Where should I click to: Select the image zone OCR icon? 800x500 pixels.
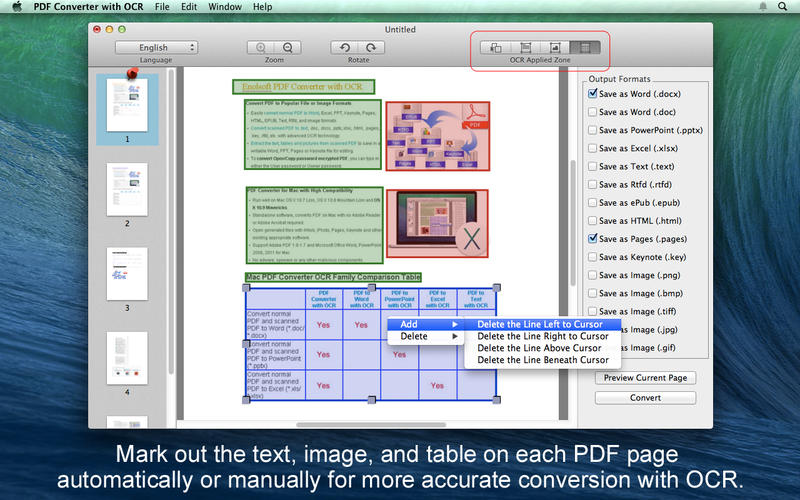click(554, 47)
